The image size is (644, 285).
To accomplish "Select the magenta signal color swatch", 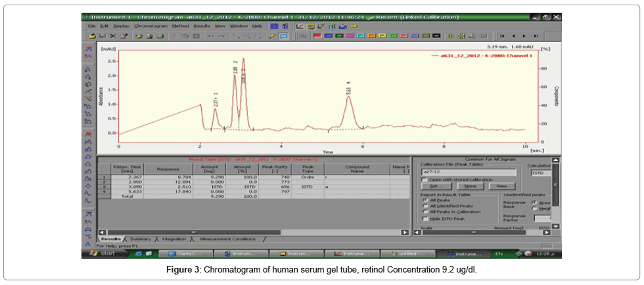I will point(350,35).
